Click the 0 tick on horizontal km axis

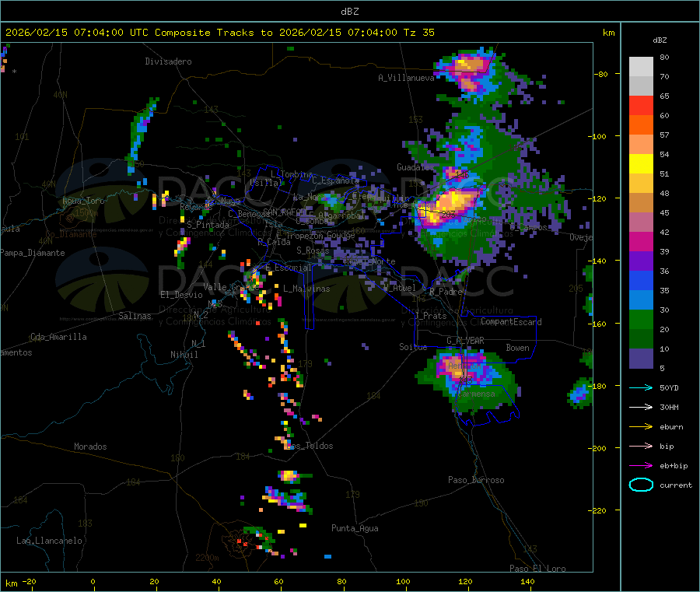(x=93, y=582)
